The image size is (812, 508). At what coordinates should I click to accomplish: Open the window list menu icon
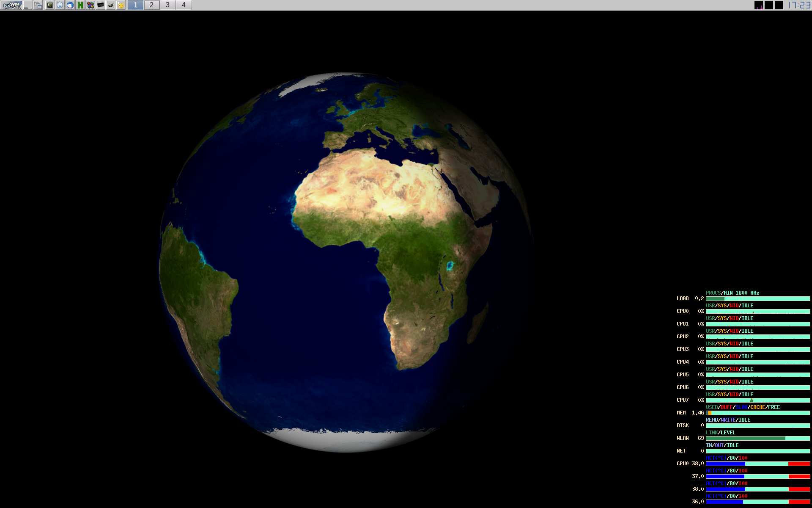coord(38,5)
